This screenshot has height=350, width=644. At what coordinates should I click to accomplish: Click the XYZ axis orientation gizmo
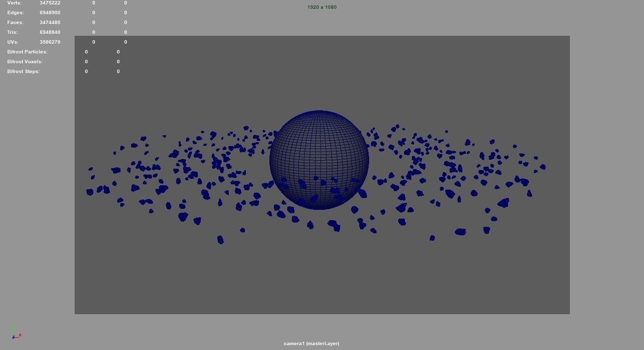point(16,333)
